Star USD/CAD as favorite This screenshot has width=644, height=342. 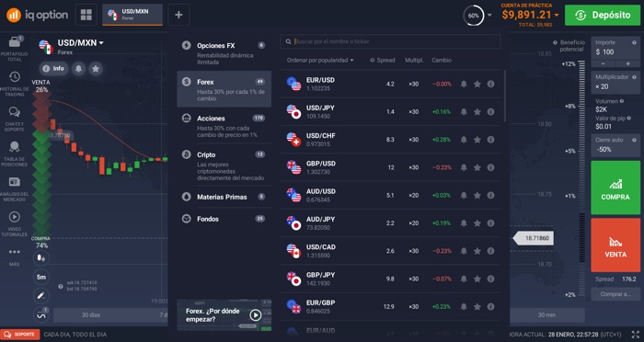(x=477, y=251)
